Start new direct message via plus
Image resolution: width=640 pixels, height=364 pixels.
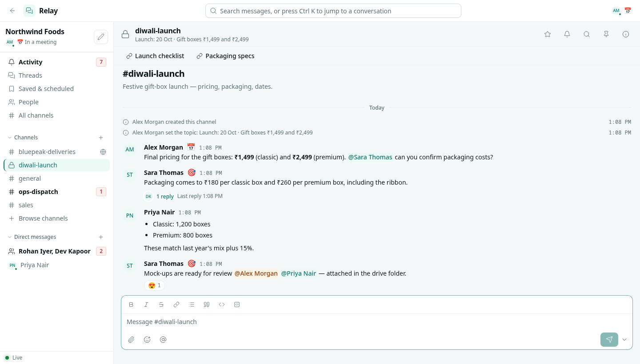point(101,237)
